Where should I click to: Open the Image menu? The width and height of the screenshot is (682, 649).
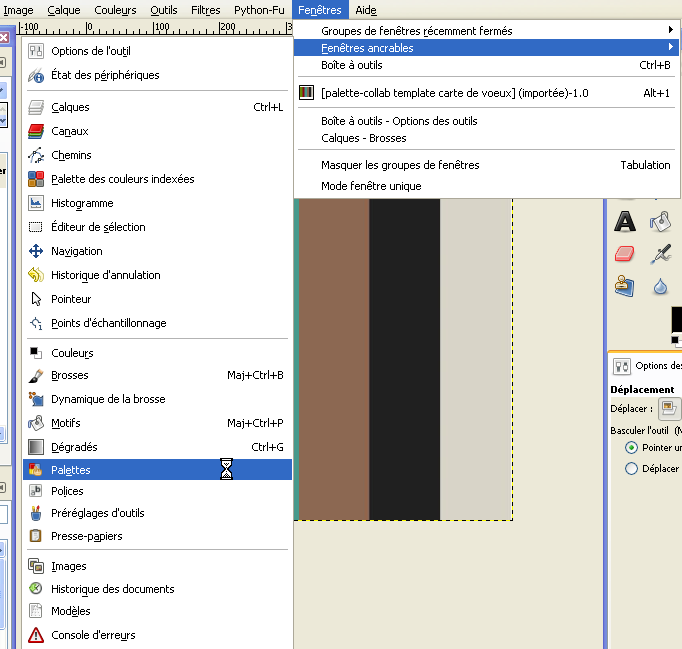pyautogui.click(x=18, y=10)
